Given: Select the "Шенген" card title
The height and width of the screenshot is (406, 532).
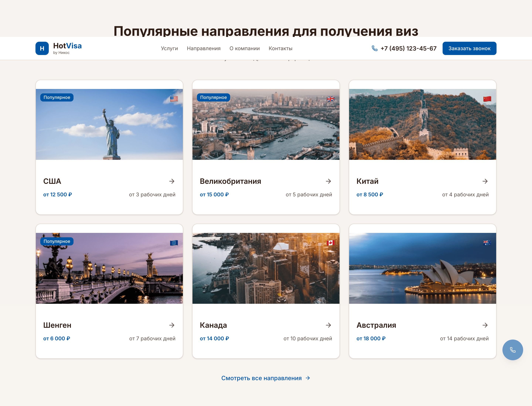Looking at the screenshot, I should coord(57,325).
